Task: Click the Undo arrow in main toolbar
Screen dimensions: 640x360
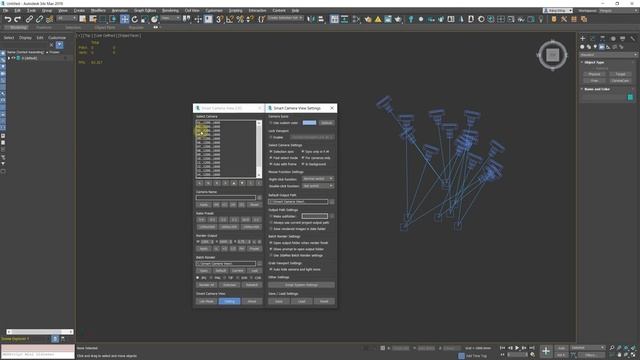Action: coord(8,19)
